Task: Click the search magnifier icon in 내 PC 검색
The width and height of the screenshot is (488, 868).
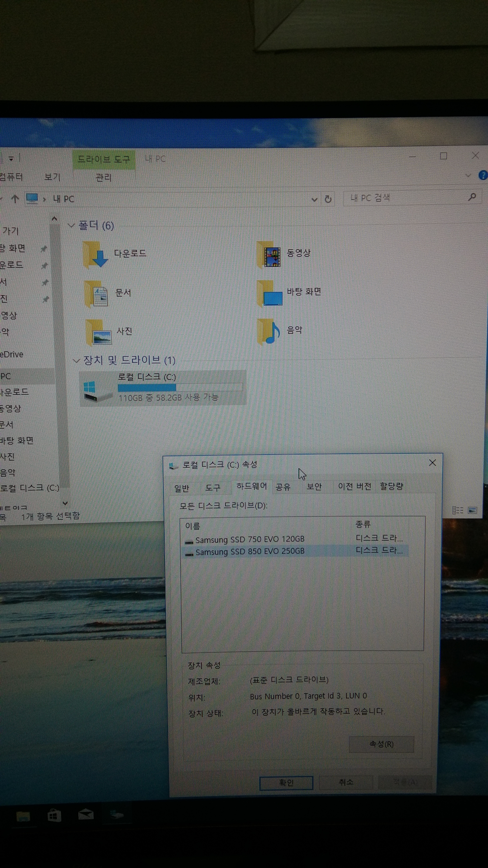Action: 472,197
